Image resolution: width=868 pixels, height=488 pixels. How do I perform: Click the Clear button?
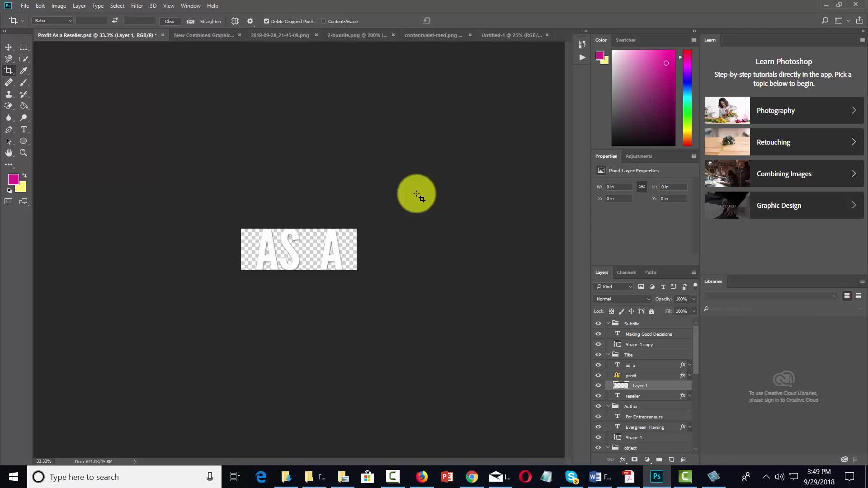tap(170, 21)
